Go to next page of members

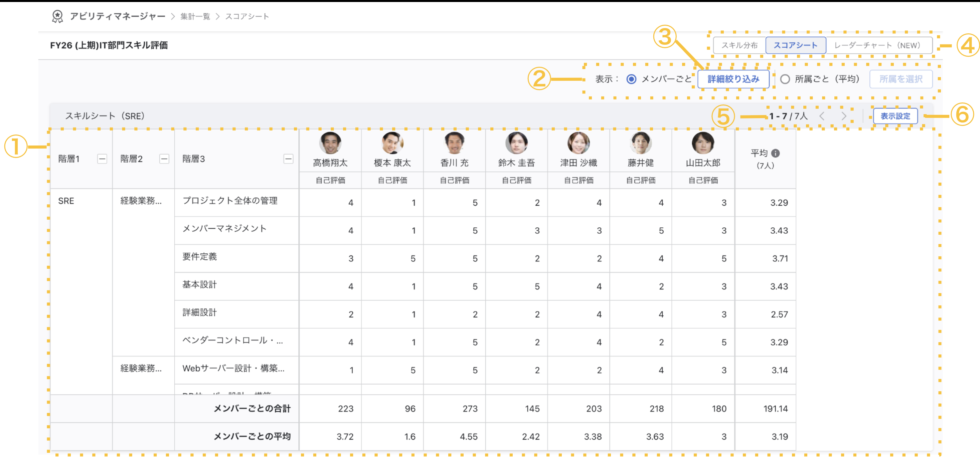(x=844, y=116)
